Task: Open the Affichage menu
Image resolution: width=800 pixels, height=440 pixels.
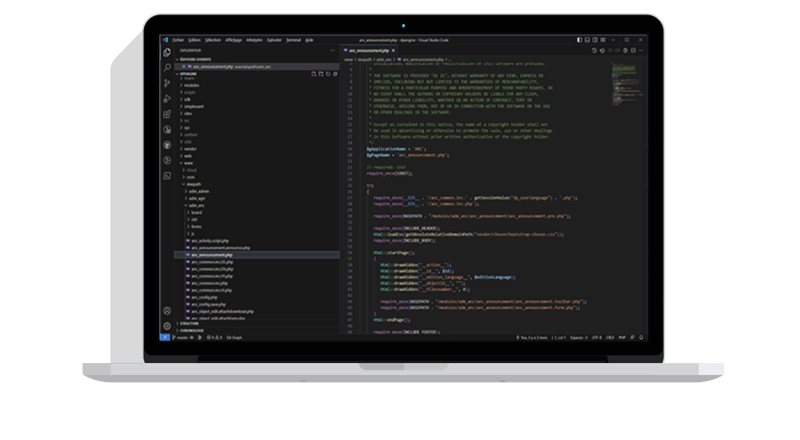Action: pyautogui.click(x=233, y=40)
